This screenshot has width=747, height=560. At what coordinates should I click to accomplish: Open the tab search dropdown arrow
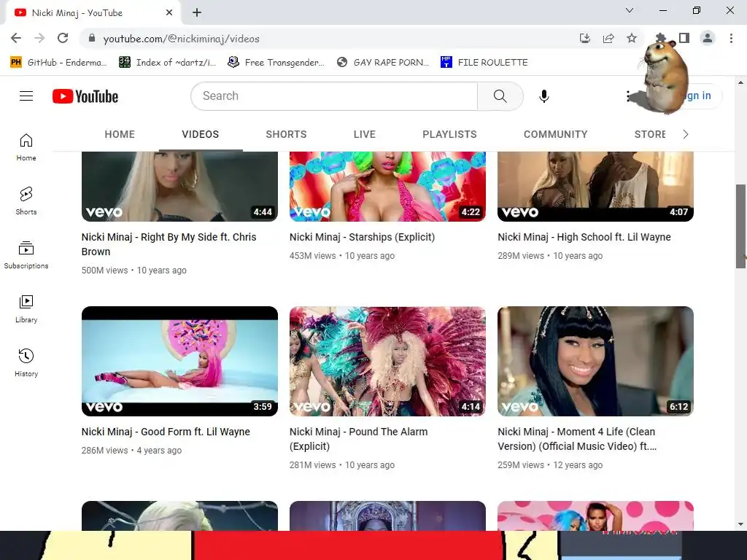630,10
